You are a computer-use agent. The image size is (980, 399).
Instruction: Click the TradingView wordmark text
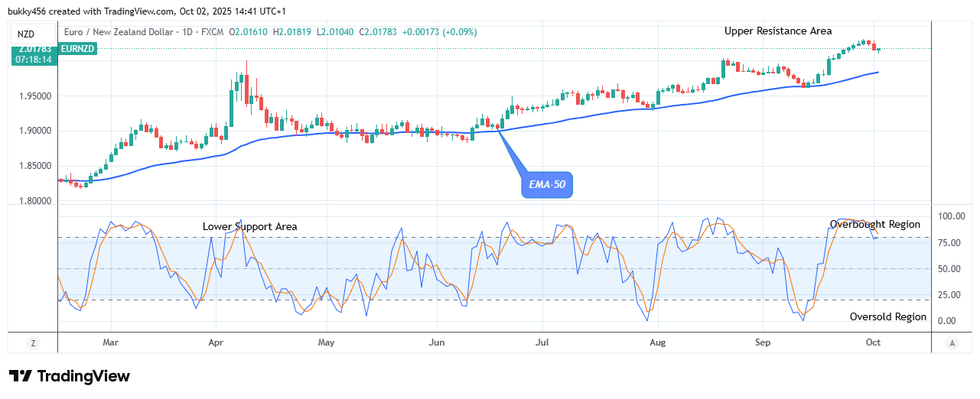pos(83,376)
